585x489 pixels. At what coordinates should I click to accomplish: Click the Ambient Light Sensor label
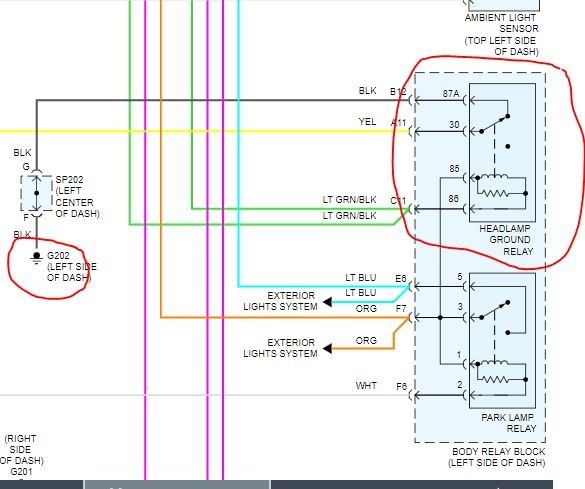click(x=501, y=23)
